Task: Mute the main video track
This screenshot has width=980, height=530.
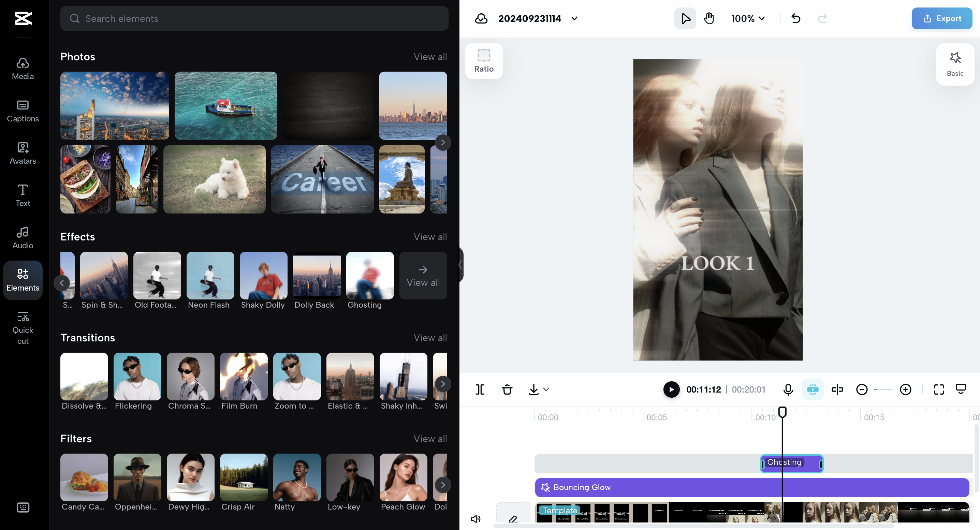Action: [476, 519]
